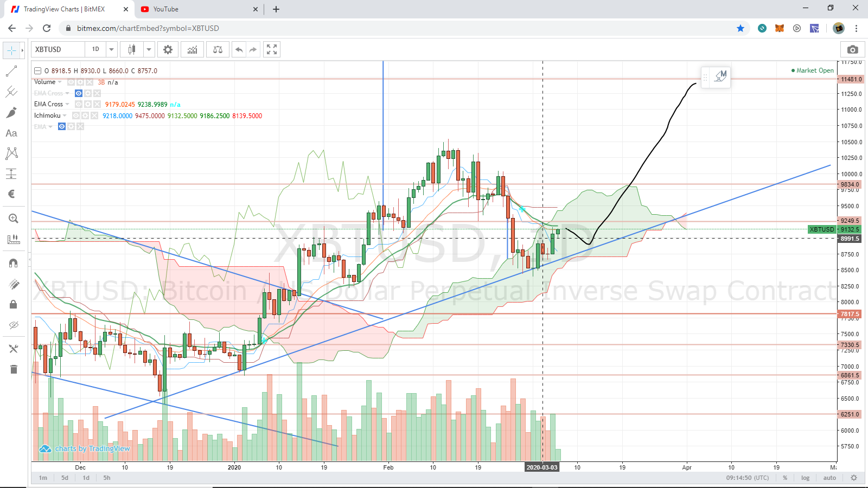Expand the cursor tool options arrow
The image size is (868, 488).
22,50
